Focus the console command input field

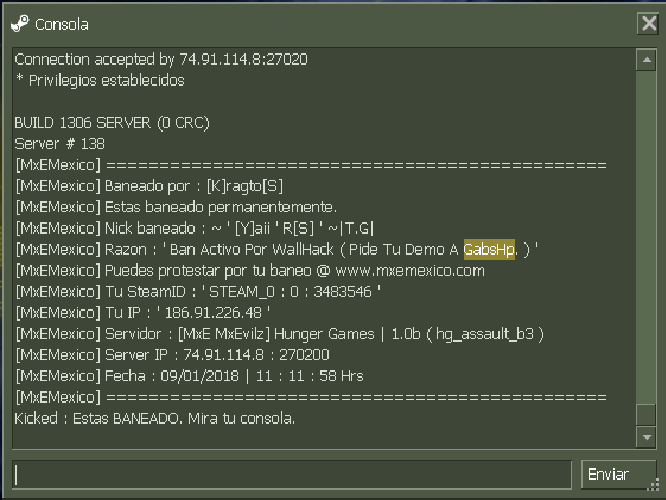point(292,475)
